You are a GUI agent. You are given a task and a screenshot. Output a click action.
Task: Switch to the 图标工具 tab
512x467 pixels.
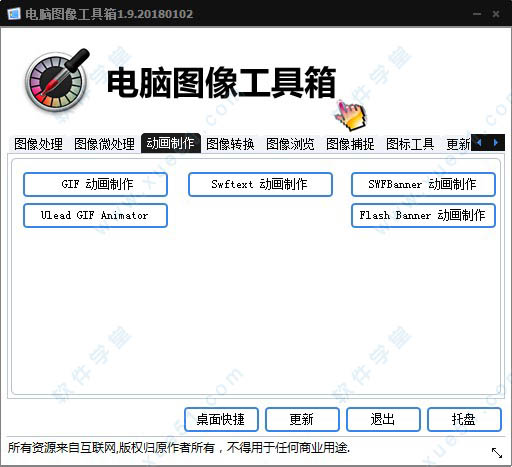click(410, 144)
